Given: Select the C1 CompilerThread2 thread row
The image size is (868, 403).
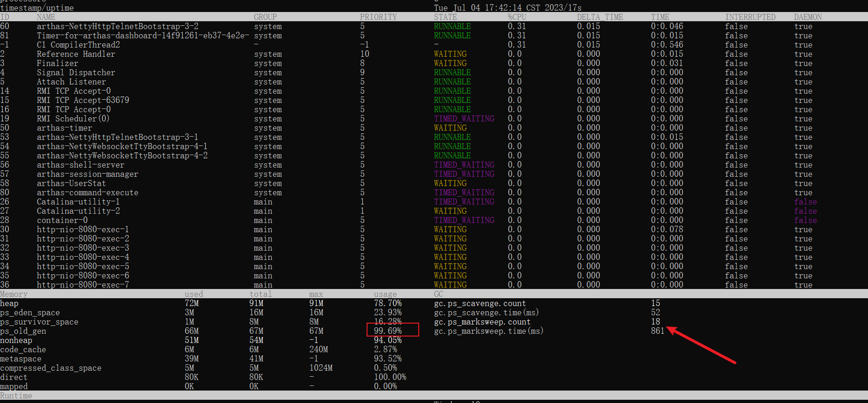Looking at the screenshot, I should pyautogui.click(x=78, y=45).
